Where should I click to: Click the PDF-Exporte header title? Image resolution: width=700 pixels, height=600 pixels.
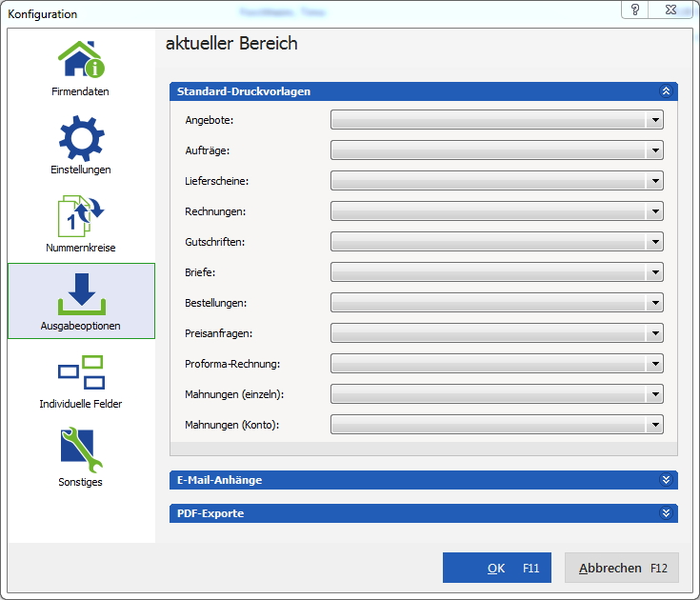pos(210,513)
